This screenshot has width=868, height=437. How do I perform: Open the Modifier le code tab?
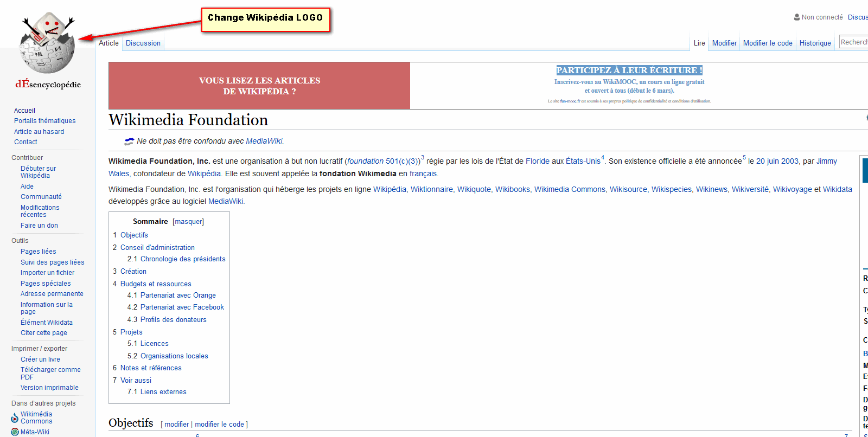[x=768, y=43]
